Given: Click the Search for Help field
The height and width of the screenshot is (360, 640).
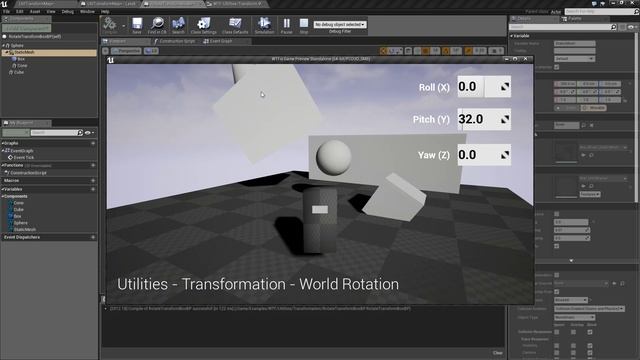Looking at the screenshot, I should [602, 12].
